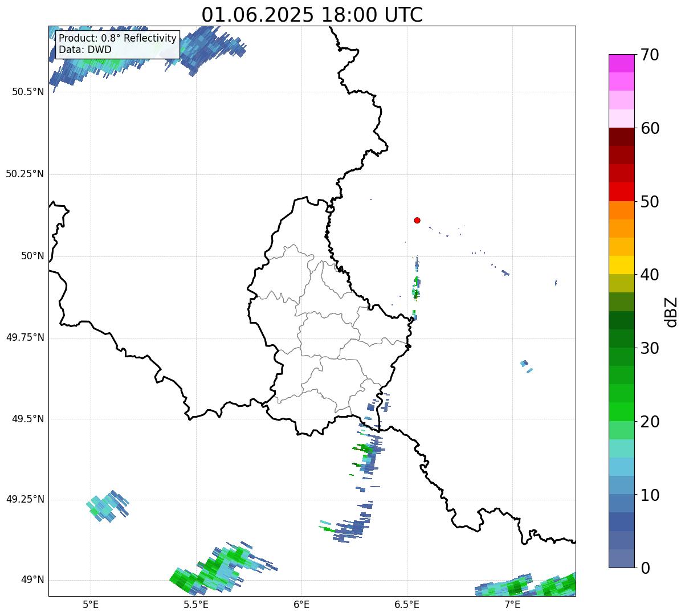Click the dBZ colorbar axis label

(672, 311)
